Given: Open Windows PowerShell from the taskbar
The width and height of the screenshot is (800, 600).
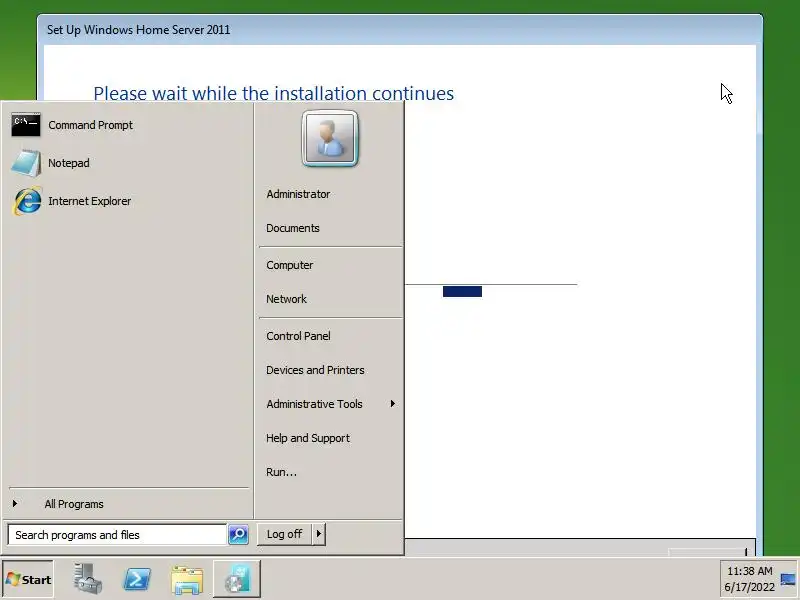Looking at the screenshot, I should [x=137, y=579].
